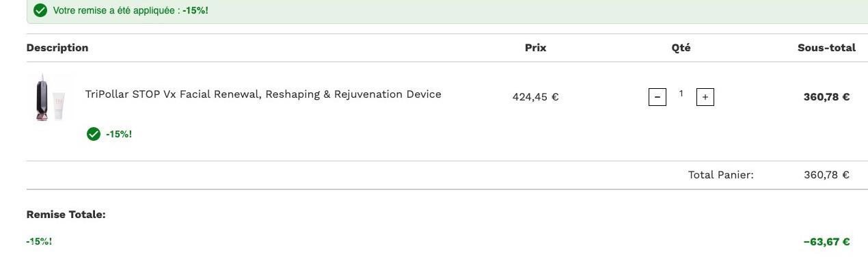Image resolution: width=868 pixels, height=257 pixels.
Task: Click the plus quantity button
Action: click(x=705, y=97)
